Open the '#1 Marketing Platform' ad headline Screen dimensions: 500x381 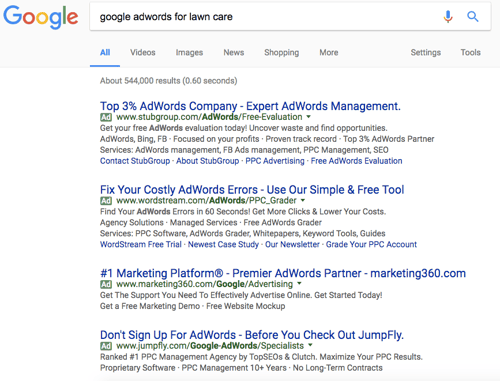point(283,273)
